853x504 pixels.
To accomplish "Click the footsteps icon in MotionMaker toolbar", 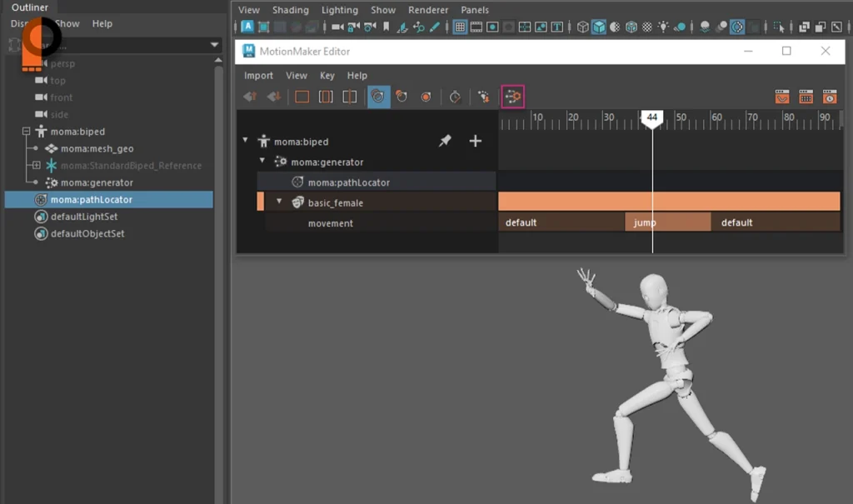I will [x=483, y=97].
